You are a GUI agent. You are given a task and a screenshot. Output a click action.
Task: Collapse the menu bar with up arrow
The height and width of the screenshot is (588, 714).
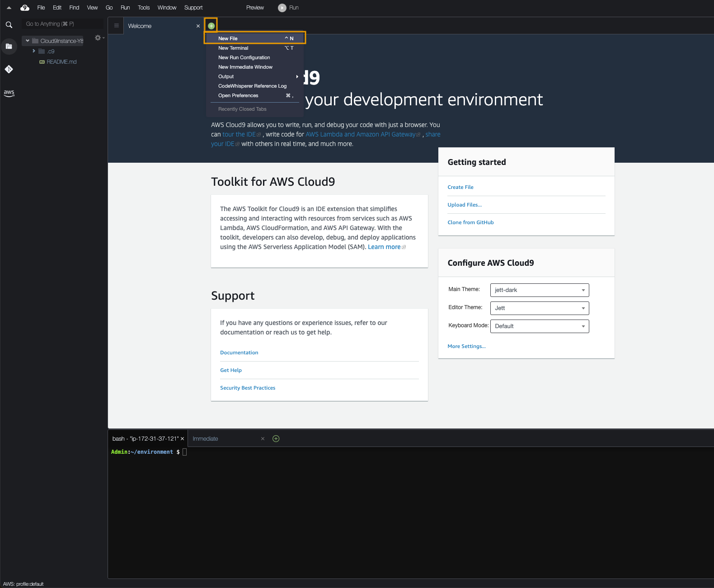point(9,8)
